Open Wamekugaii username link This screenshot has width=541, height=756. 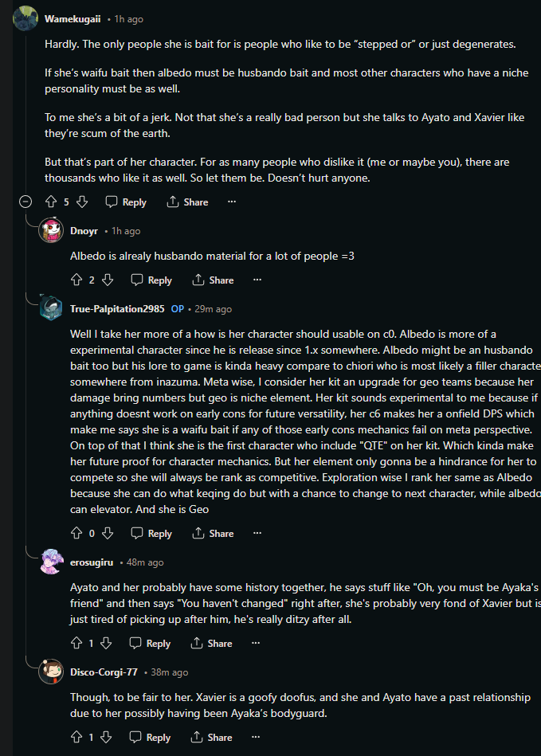tap(71, 18)
